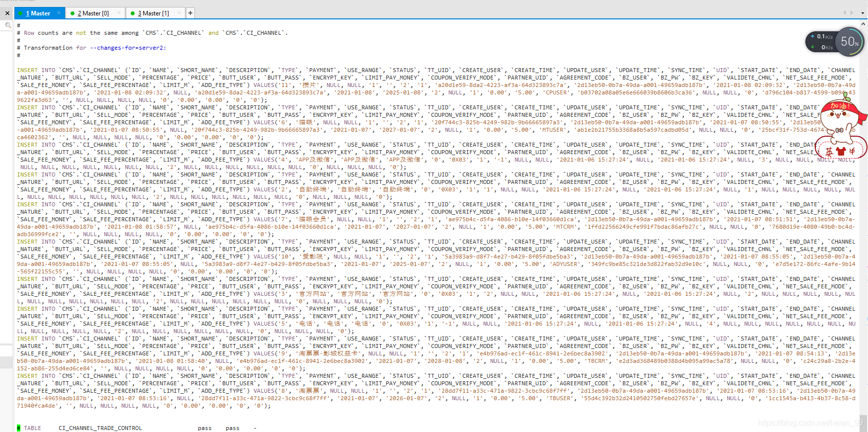Click the 'Row counts are not' comment line
The height and width of the screenshot is (432, 868).
153,33
